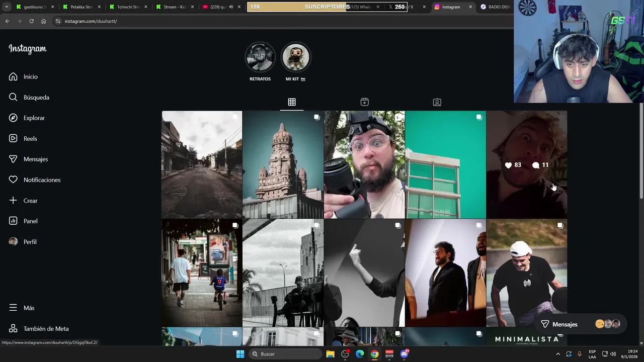Click the address bar URL instagram.com/duuhartt/
Viewport: 644px width, 362px height.
pyautogui.click(x=91, y=21)
